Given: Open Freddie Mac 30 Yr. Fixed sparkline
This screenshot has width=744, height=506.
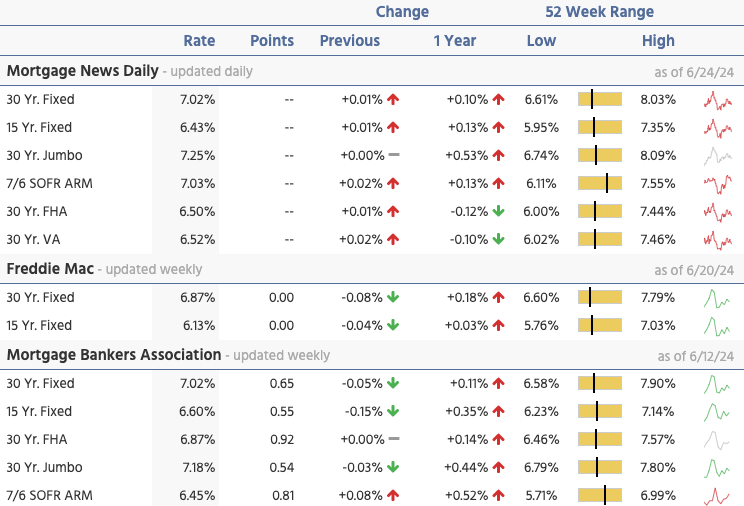Looking at the screenshot, I should point(718,298).
